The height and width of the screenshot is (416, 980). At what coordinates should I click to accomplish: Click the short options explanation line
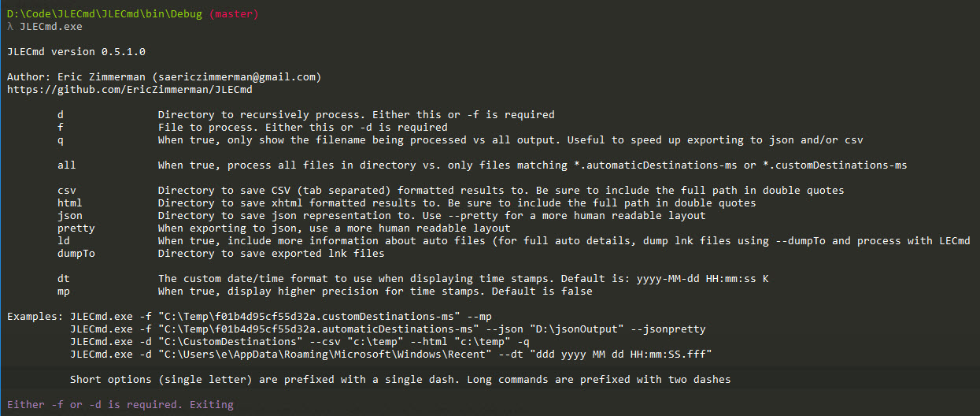pos(400,380)
